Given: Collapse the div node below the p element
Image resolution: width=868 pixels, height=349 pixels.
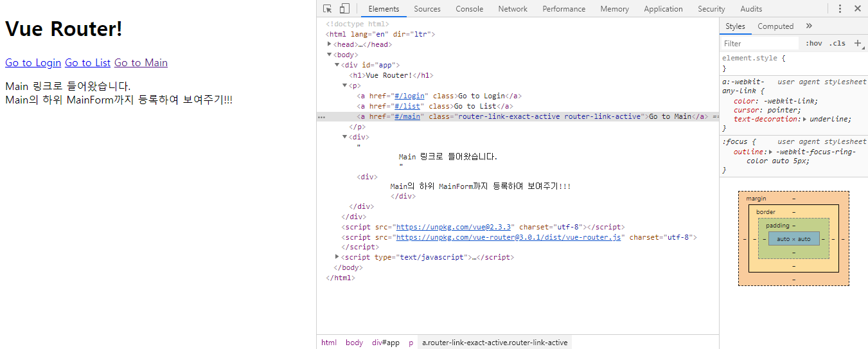Looking at the screenshot, I should click(x=345, y=137).
